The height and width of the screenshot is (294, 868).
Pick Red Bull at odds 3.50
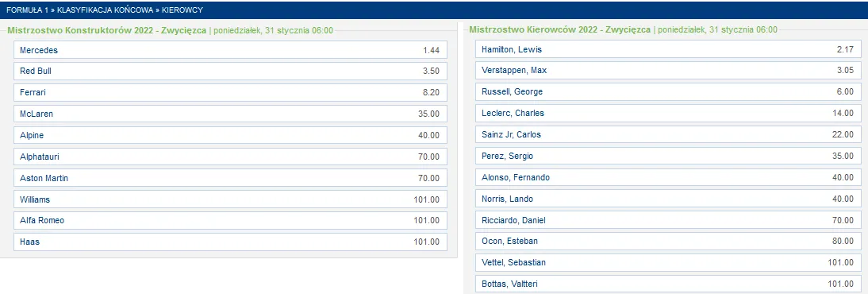click(230, 72)
